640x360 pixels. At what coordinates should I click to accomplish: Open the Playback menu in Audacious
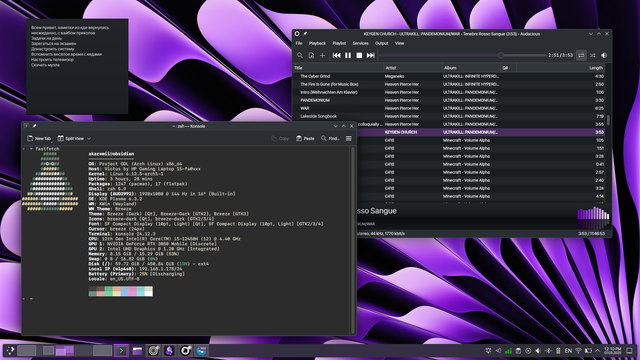(x=317, y=43)
